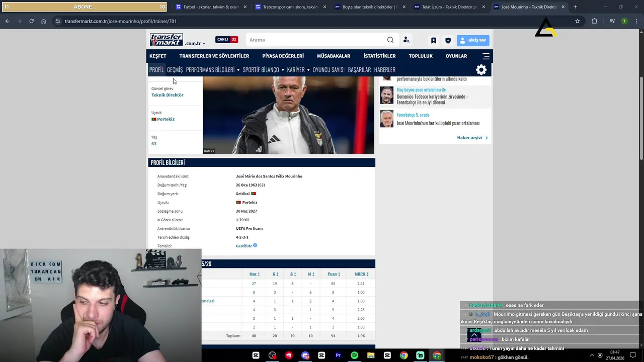This screenshot has height=362, width=644.
Task: Sort table by M column
Action: coord(311,274)
